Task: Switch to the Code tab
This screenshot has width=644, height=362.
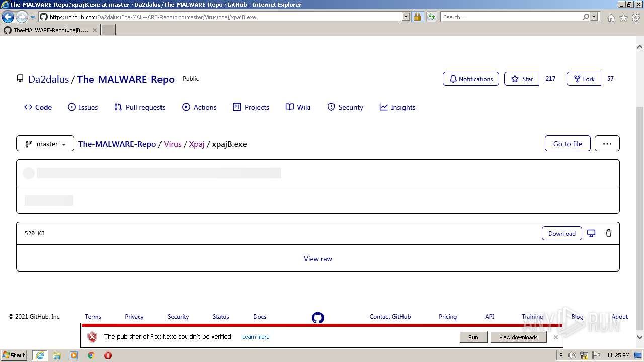Action: coord(38,107)
